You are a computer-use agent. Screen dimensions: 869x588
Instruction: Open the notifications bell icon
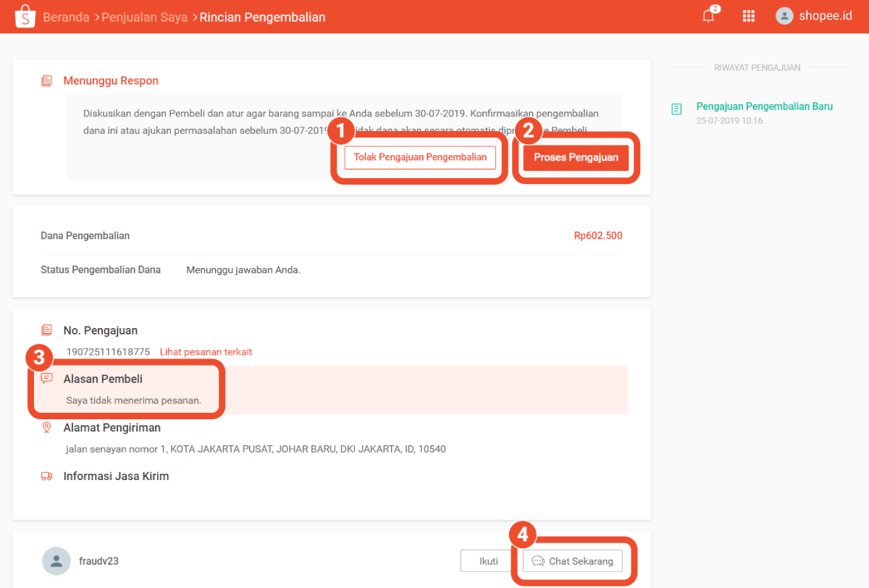pos(708,16)
